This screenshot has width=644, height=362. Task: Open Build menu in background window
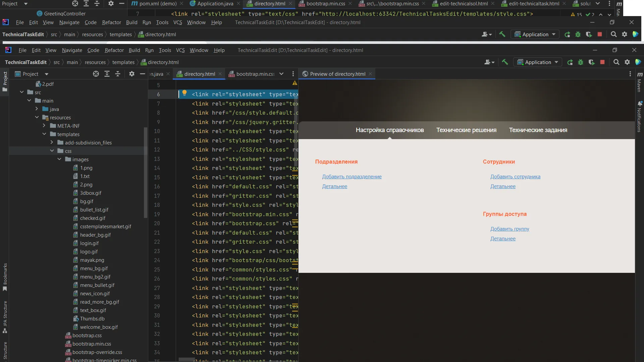click(131, 22)
